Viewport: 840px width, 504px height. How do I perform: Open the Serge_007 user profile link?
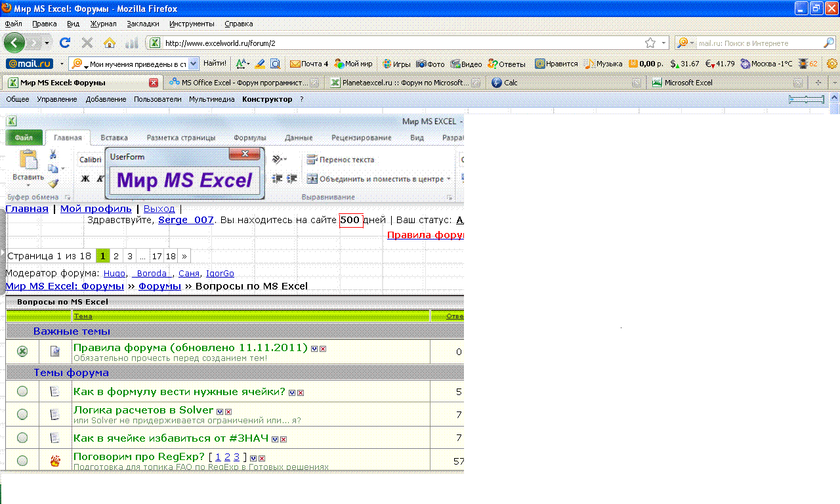[x=186, y=220]
